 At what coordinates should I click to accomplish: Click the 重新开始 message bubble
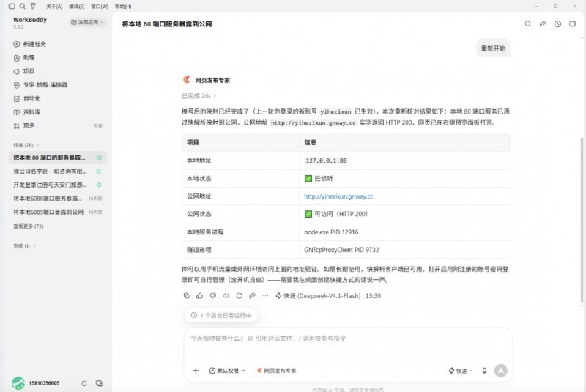[493, 48]
